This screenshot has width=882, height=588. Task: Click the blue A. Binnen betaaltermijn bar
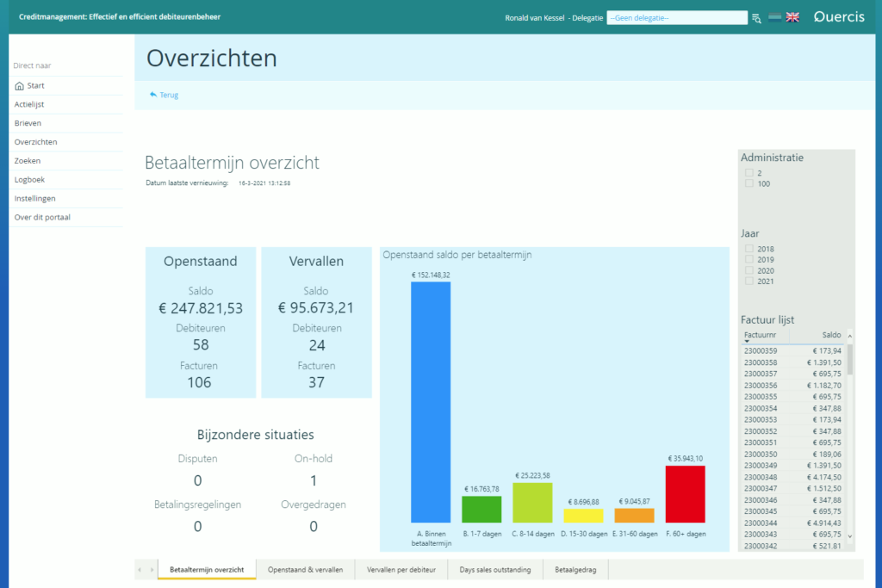[431, 402]
